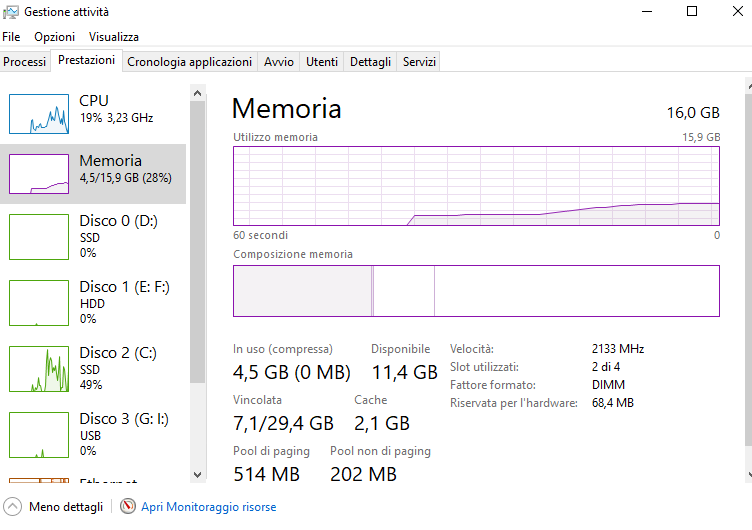
Task: Click the Vincolata 7,1/29,4 GB value
Action: tap(283, 423)
